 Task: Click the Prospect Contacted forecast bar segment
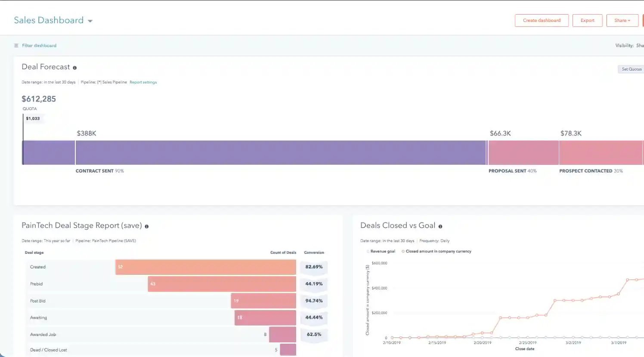pos(601,153)
